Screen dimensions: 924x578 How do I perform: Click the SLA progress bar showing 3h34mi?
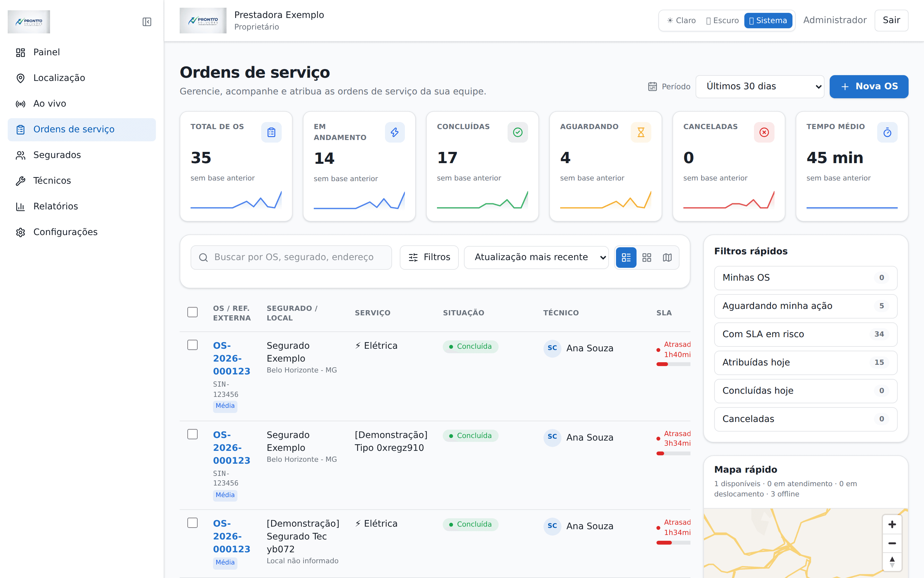pyautogui.click(x=673, y=453)
